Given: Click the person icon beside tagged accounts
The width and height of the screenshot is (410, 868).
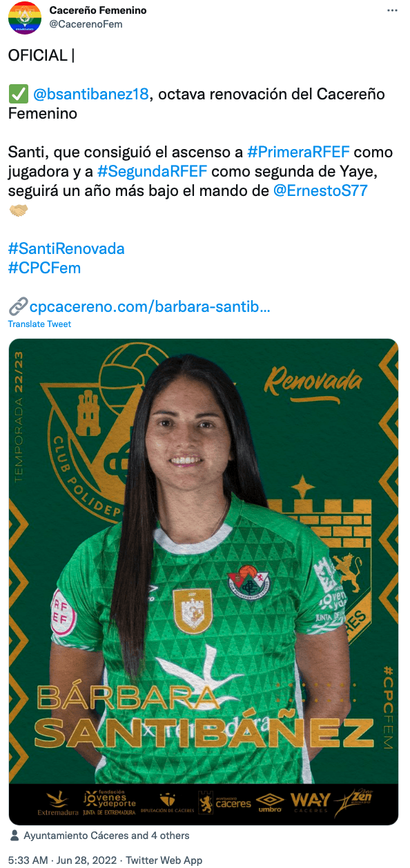Looking at the screenshot, I should 14,836.
